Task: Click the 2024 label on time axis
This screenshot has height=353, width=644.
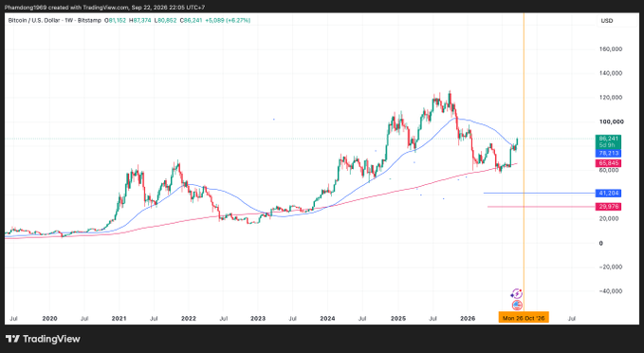Action: (327, 319)
